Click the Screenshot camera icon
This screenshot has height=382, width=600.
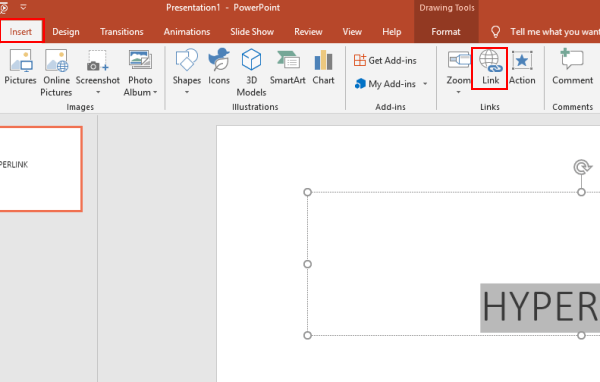click(x=98, y=61)
